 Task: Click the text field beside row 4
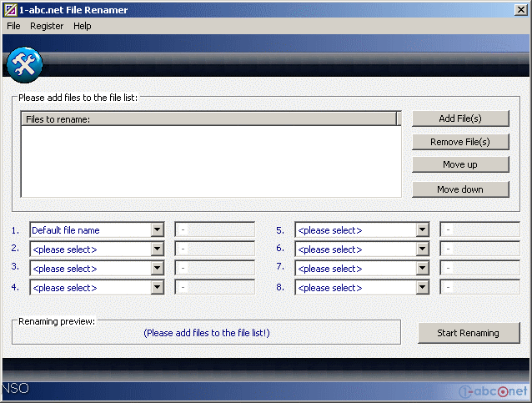tap(215, 287)
